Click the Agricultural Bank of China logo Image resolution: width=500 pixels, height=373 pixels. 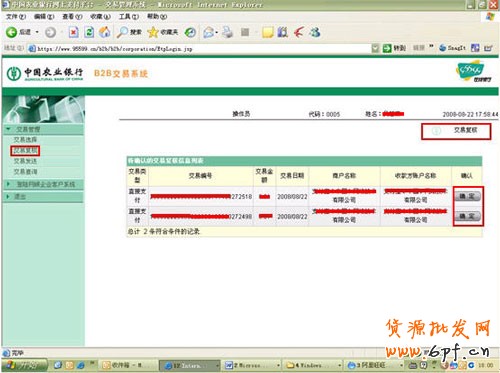tap(45, 74)
